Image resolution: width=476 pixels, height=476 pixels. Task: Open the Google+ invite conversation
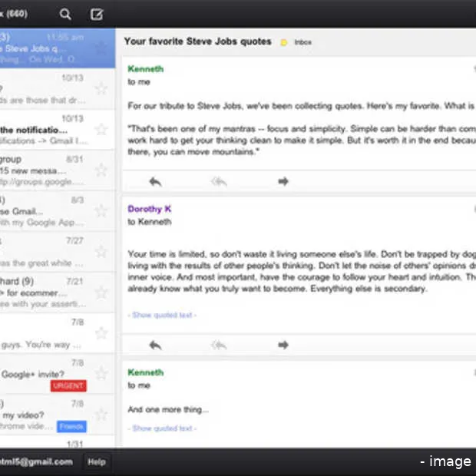[58, 374]
